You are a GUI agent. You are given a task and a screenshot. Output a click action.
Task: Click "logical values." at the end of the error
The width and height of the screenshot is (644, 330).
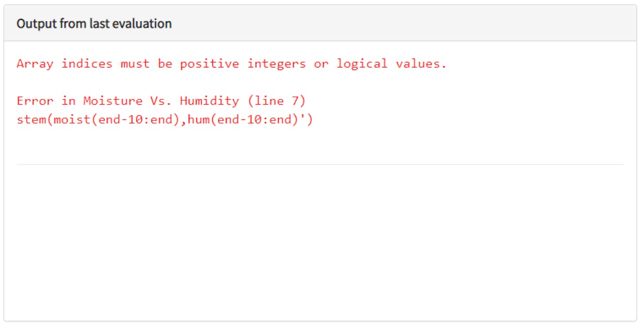tap(391, 64)
